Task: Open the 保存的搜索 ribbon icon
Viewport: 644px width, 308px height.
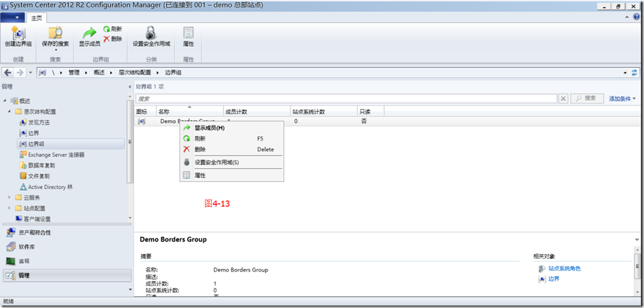Action: pyautogui.click(x=56, y=33)
